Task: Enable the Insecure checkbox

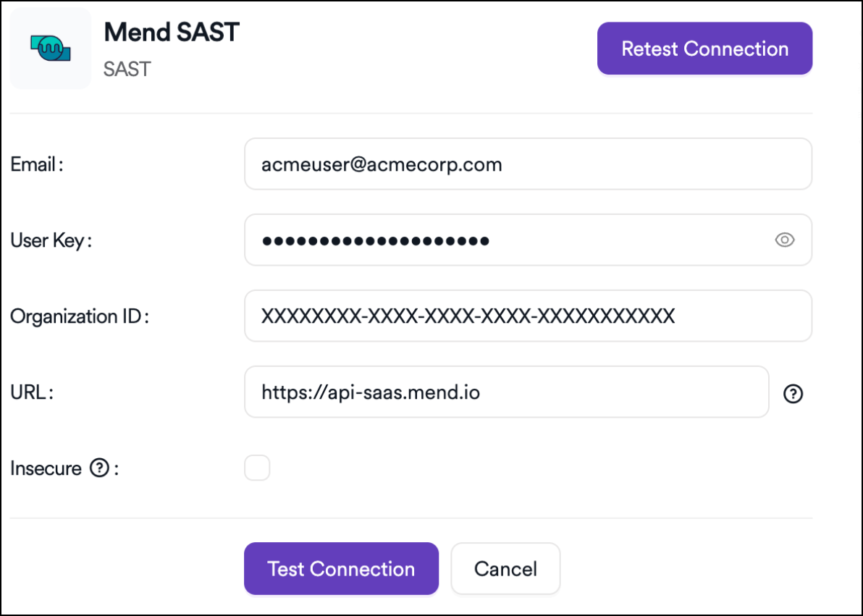Action: (257, 468)
